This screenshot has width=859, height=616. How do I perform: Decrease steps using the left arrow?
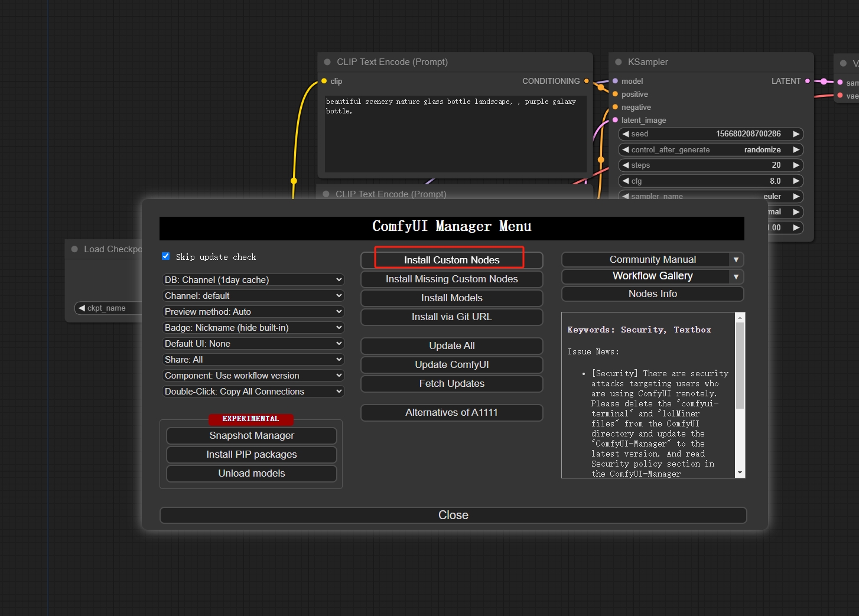(626, 165)
